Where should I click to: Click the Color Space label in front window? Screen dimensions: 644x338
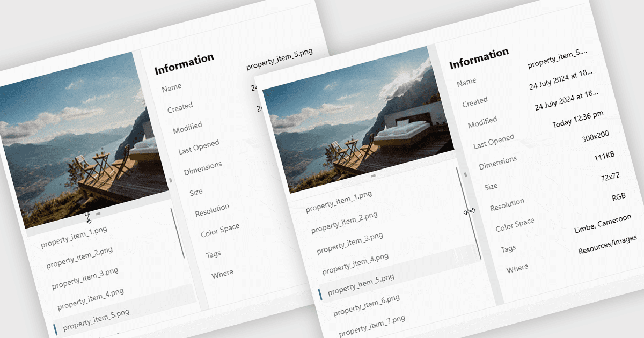pyautogui.click(x=515, y=224)
